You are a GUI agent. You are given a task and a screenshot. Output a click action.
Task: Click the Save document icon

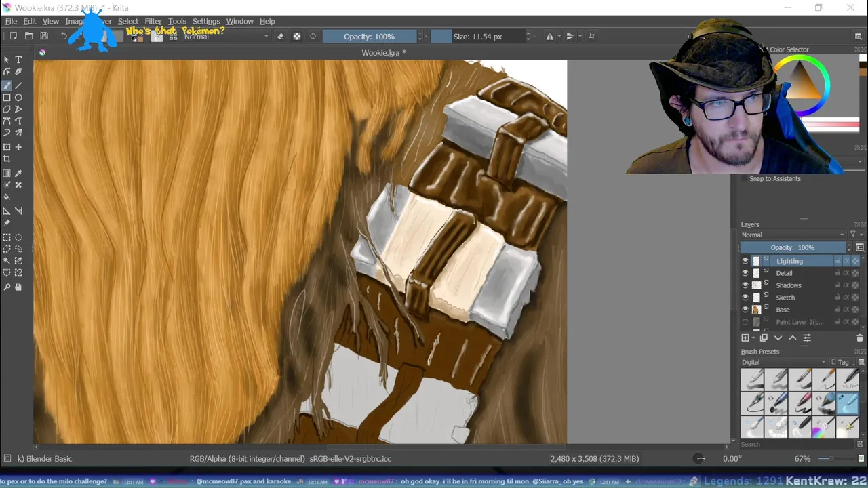[44, 36]
